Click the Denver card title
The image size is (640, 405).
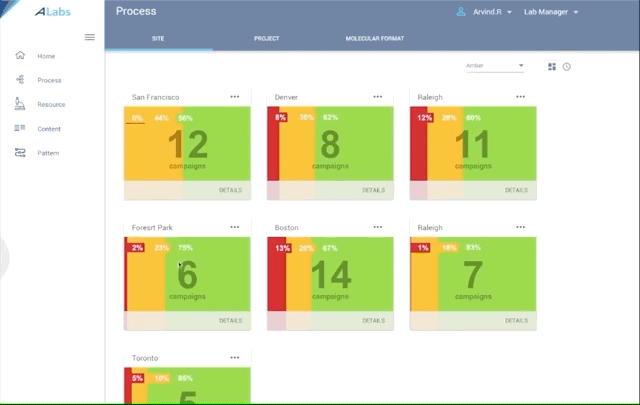(x=286, y=97)
